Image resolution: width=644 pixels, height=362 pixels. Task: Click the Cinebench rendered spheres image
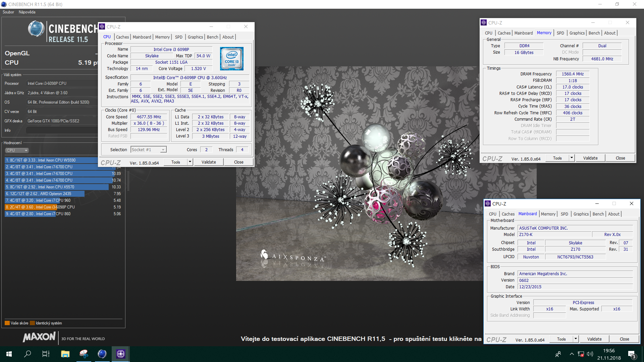(359, 174)
